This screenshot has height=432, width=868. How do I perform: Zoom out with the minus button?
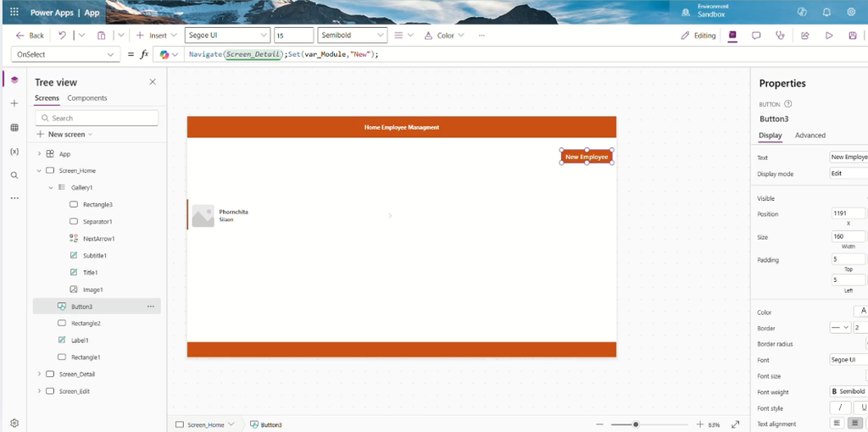click(599, 424)
